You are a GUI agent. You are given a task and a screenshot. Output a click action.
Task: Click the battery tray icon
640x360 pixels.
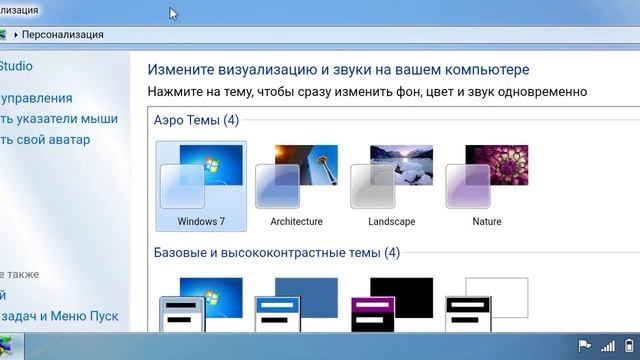click(x=629, y=346)
